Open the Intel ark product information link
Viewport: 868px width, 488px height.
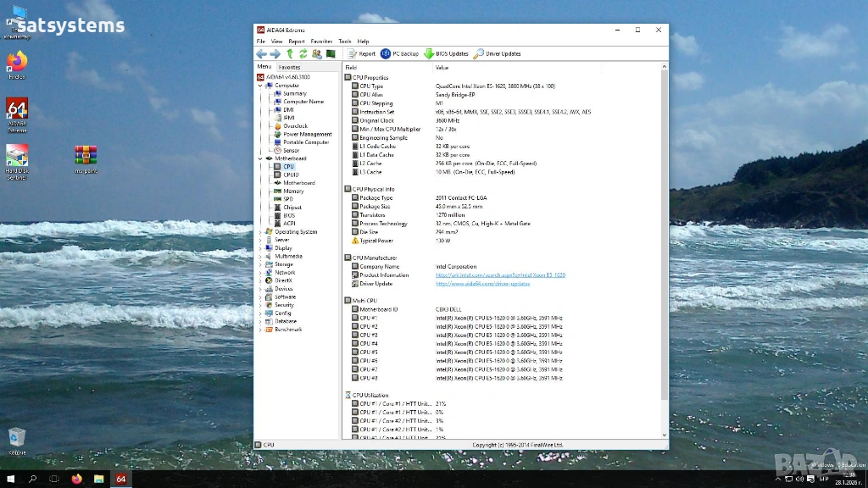(x=500, y=275)
